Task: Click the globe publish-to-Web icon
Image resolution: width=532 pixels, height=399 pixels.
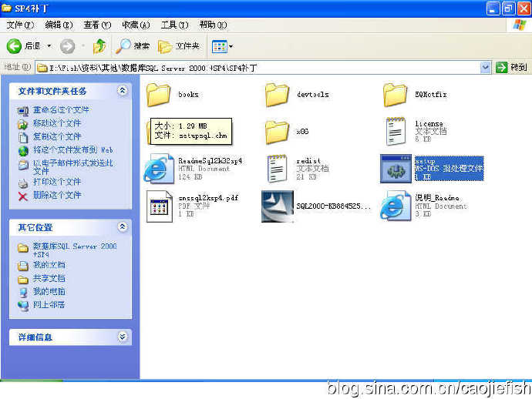Action: click(x=23, y=151)
